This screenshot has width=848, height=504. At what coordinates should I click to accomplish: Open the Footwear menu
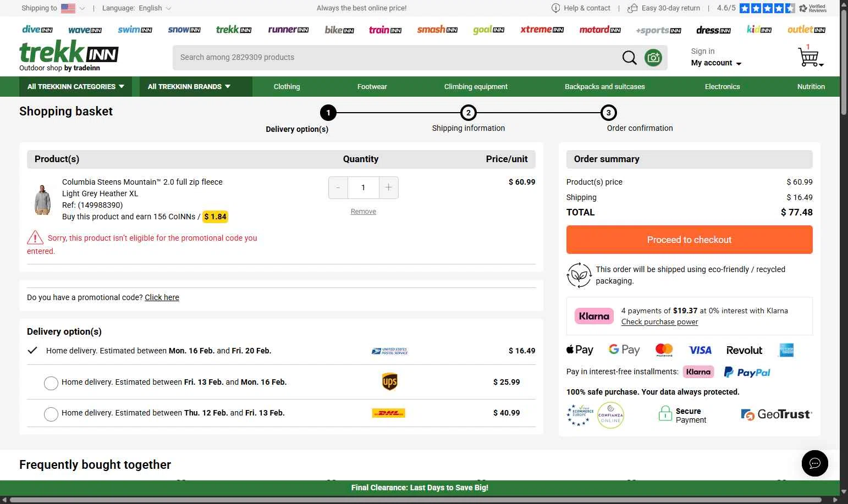(372, 87)
